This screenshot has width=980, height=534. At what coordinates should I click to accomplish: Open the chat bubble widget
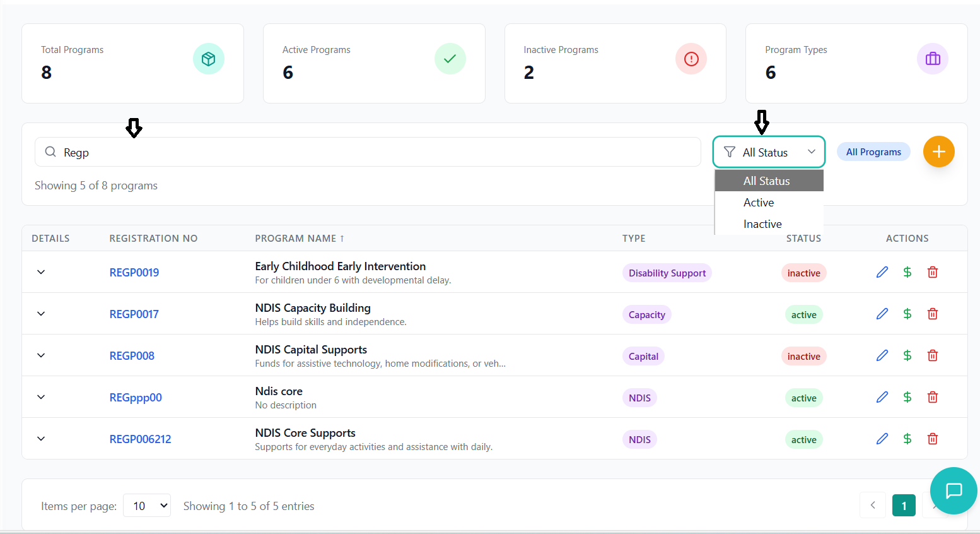click(953, 490)
